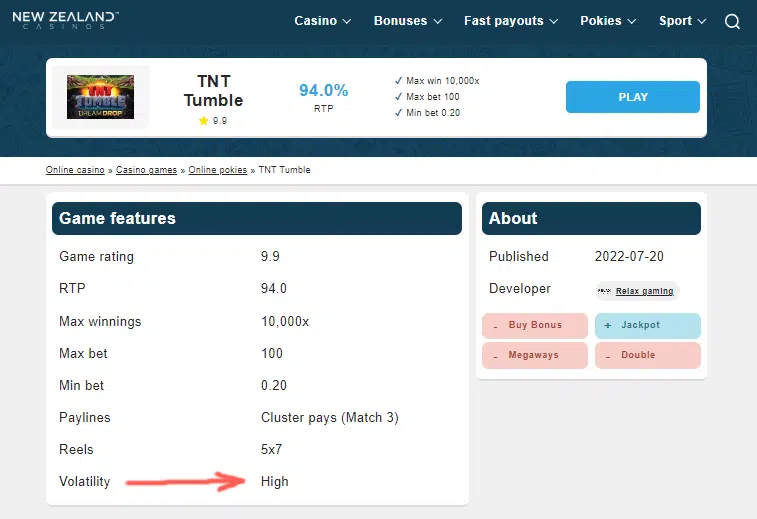
Task: Click the Paylines row label
Action: tap(84, 418)
